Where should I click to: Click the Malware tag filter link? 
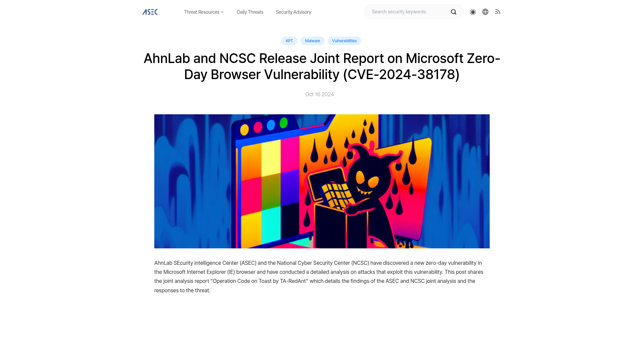click(x=312, y=40)
